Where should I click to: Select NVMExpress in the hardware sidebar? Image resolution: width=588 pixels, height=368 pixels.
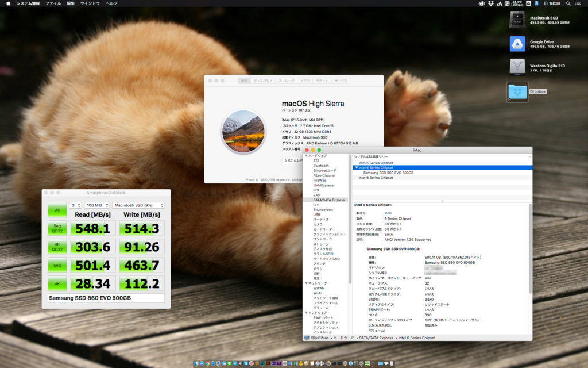[323, 186]
